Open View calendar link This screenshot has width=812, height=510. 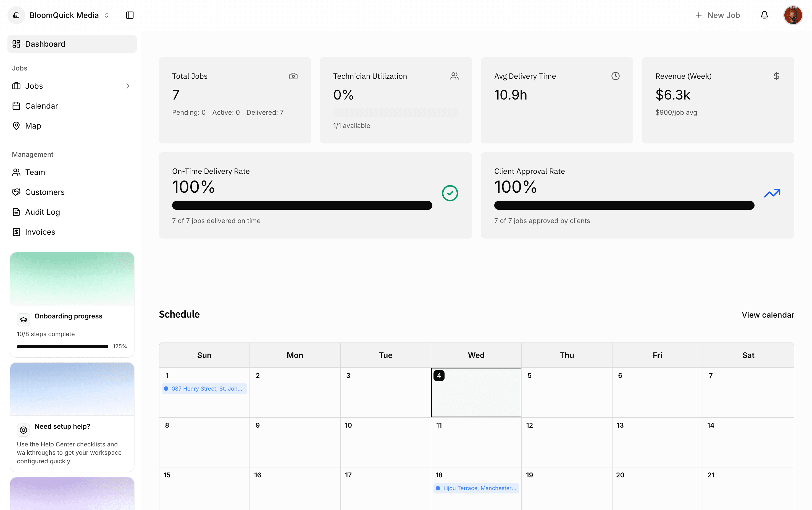click(x=768, y=314)
